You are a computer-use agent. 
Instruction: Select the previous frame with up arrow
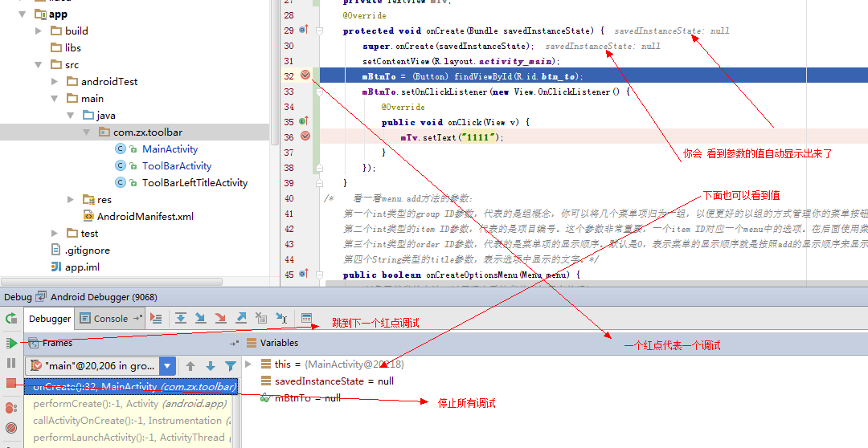(190, 365)
